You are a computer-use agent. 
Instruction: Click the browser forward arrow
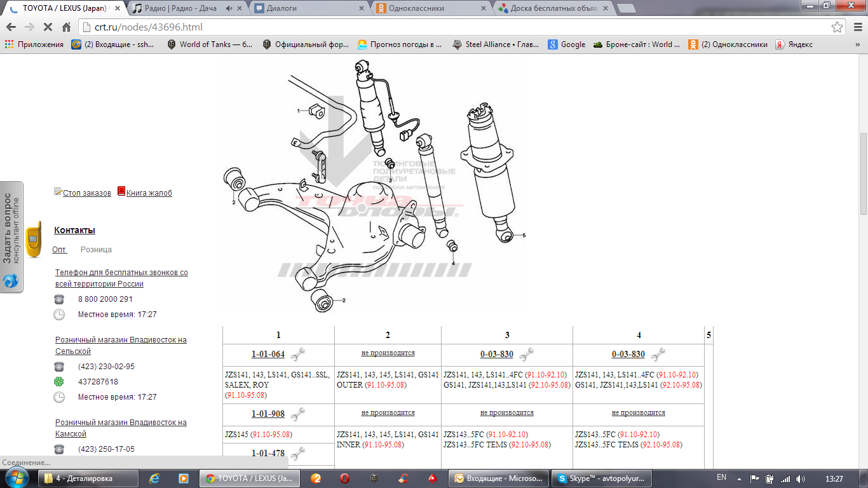tap(29, 27)
